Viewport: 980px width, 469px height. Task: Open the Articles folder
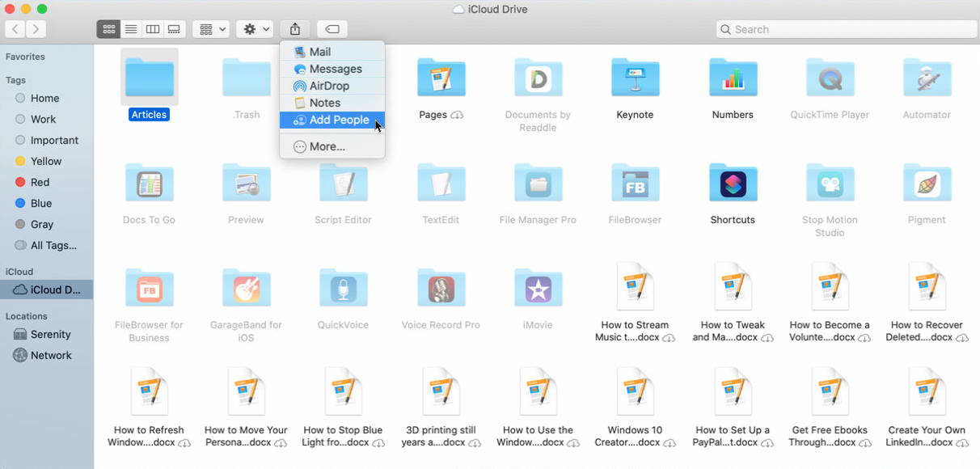tap(150, 78)
